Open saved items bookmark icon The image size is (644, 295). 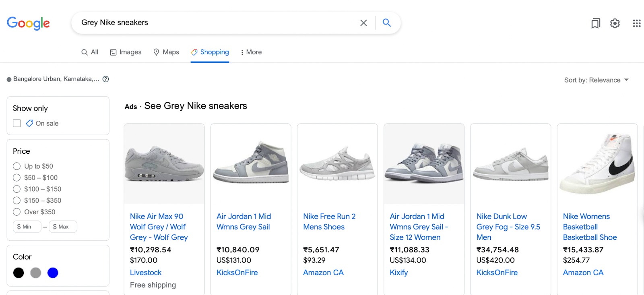click(x=596, y=23)
